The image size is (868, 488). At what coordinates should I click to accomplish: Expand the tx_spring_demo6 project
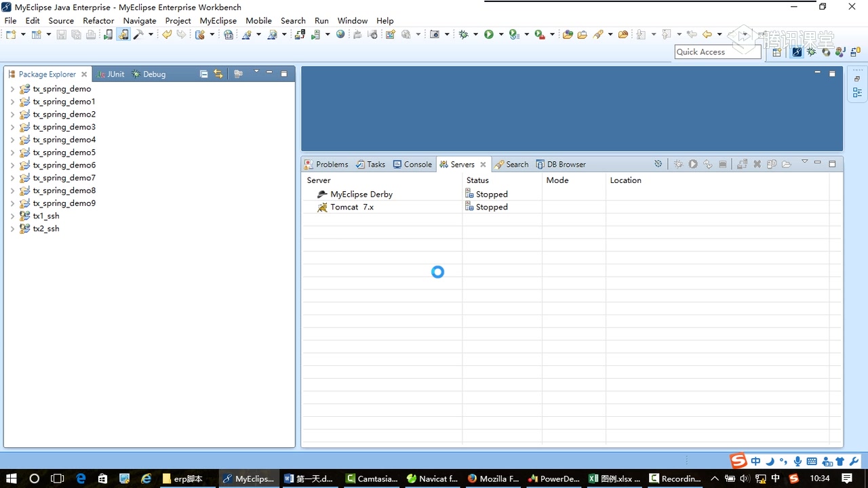tap(12, 165)
